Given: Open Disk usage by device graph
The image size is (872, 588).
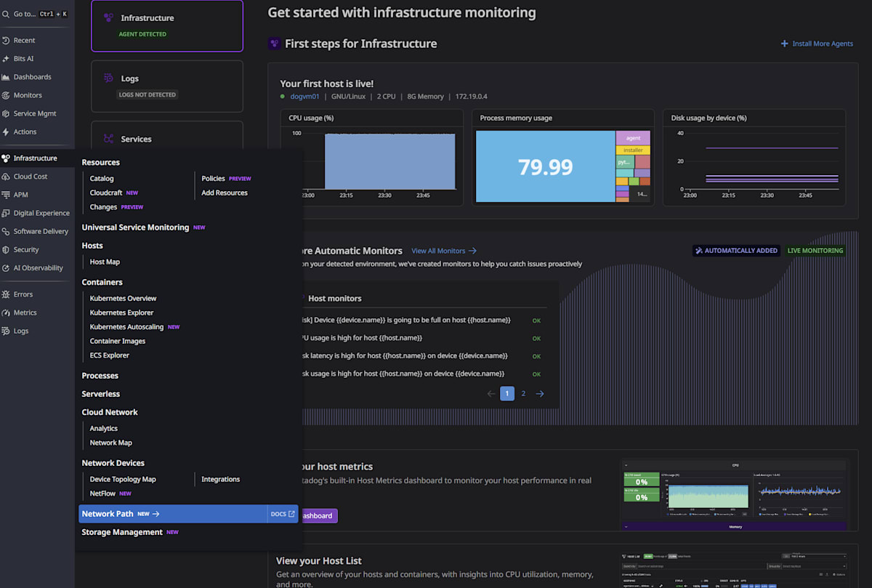Looking at the screenshot, I should [x=754, y=158].
